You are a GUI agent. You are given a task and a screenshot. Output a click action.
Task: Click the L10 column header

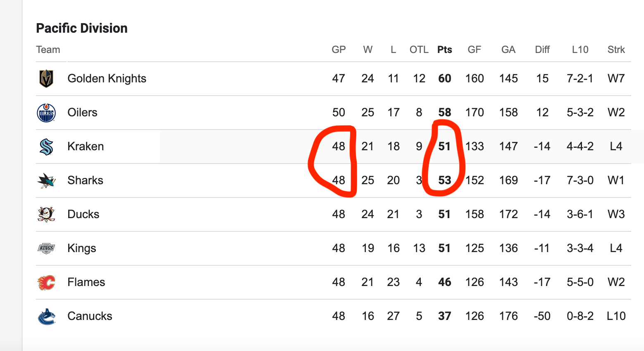580,50
